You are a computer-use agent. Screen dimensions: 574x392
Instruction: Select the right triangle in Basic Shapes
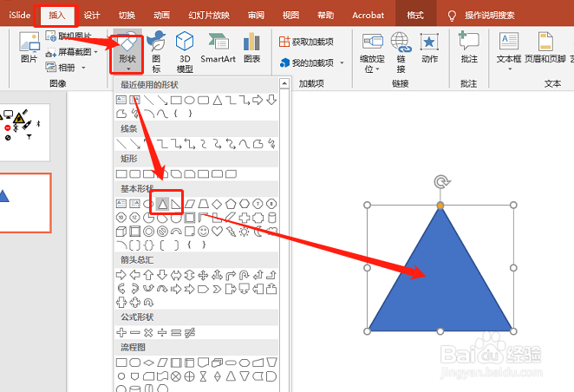click(176, 204)
